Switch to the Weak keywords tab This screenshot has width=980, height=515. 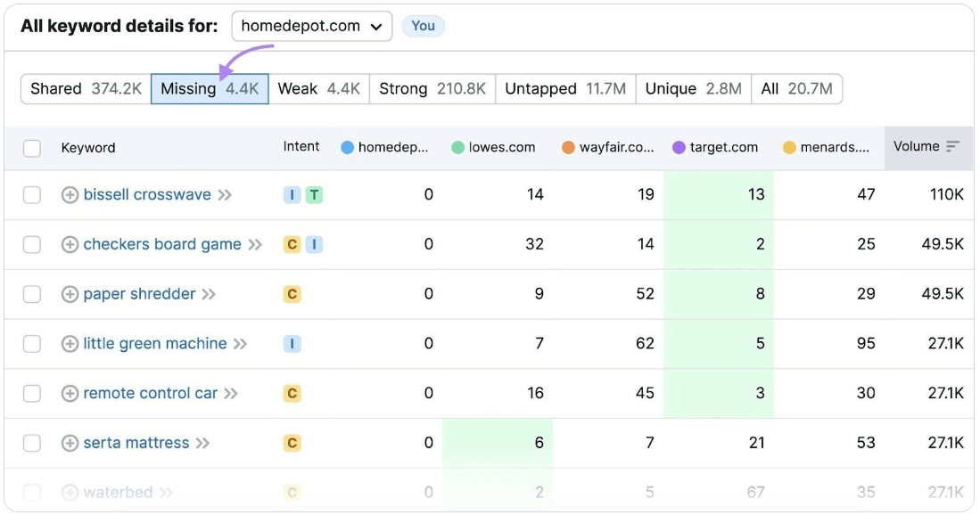[x=317, y=88]
